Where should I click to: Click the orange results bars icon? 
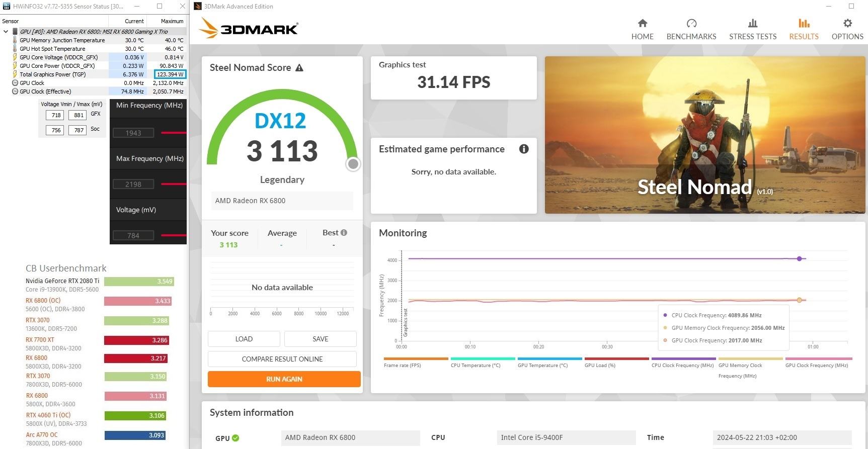pos(804,23)
